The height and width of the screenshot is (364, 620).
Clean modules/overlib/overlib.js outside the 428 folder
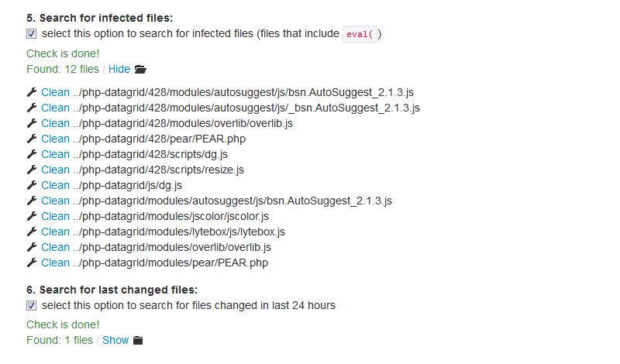point(55,247)
